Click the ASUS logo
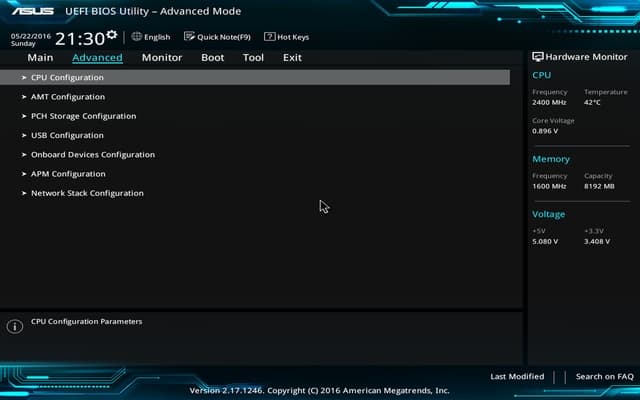The height and width of the screenshot is (400, 640). pos(33,11)
